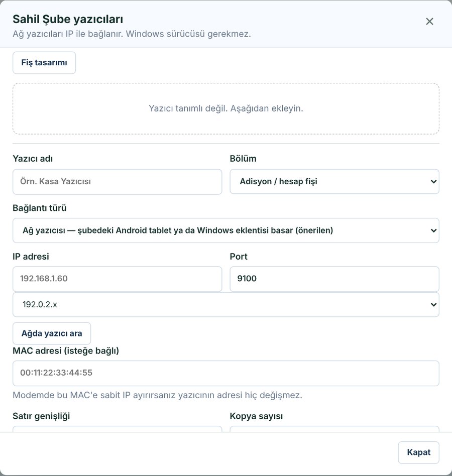
Task: Close the Sahil Şube yazıcıları dialog with X
Action: 429,21
